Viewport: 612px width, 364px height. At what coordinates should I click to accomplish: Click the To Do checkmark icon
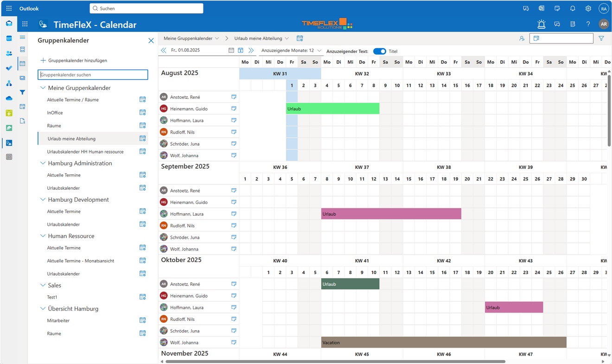coord(9,68)
